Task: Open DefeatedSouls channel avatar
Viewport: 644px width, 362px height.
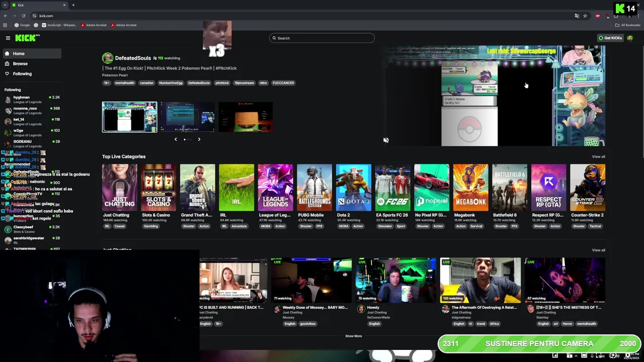Action: 107,58
